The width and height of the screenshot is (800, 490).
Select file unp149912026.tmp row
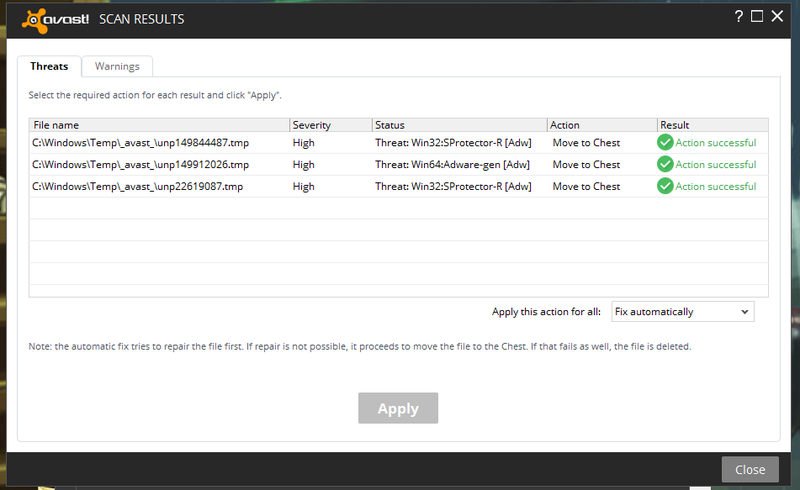[x=398, y=165]
